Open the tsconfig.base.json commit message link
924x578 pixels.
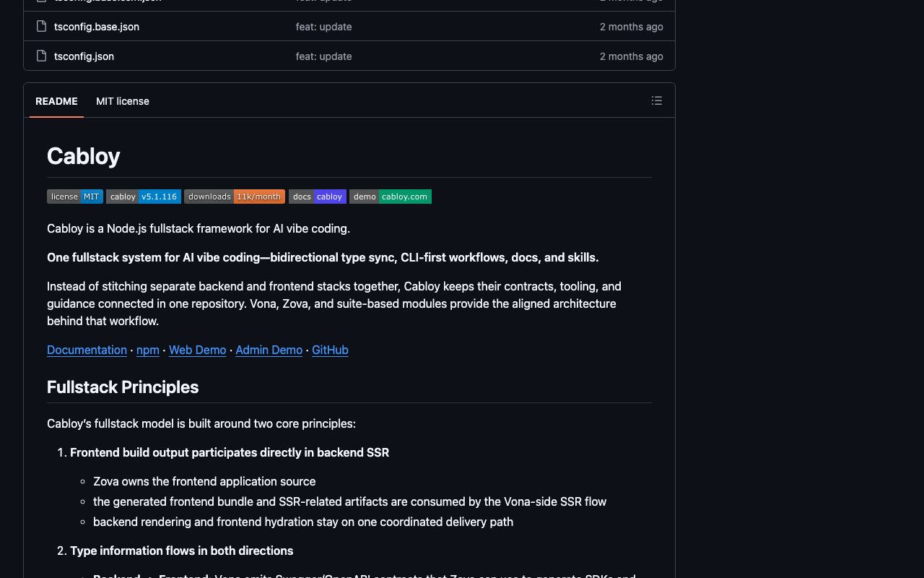pyautogui.click(x=323, y=27)
